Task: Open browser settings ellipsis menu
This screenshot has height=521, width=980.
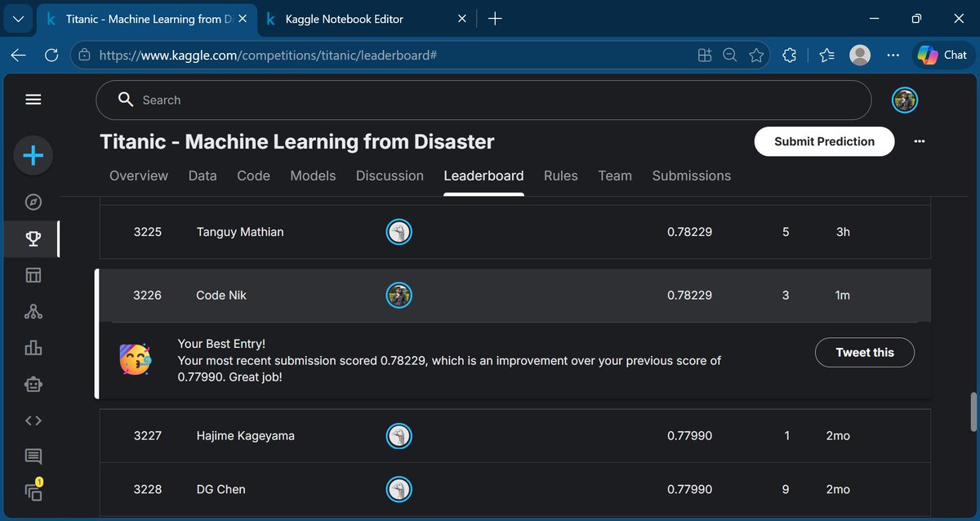Action: [x=893, y=55]
